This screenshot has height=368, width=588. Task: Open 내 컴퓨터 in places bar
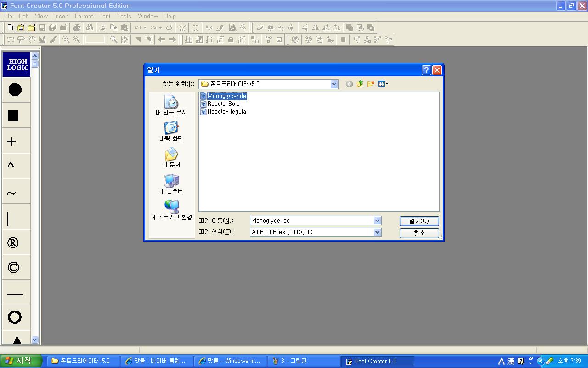click(x=171, y=184)
